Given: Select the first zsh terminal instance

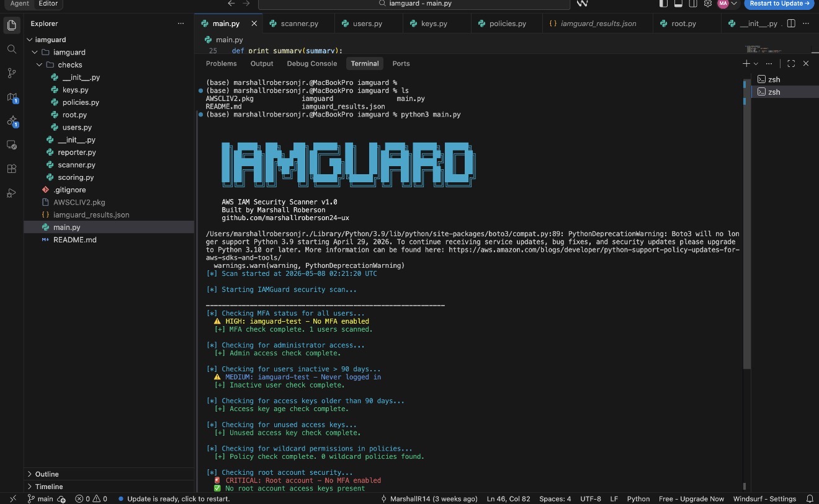Looking at the screenshot, I should click(785, 79).
